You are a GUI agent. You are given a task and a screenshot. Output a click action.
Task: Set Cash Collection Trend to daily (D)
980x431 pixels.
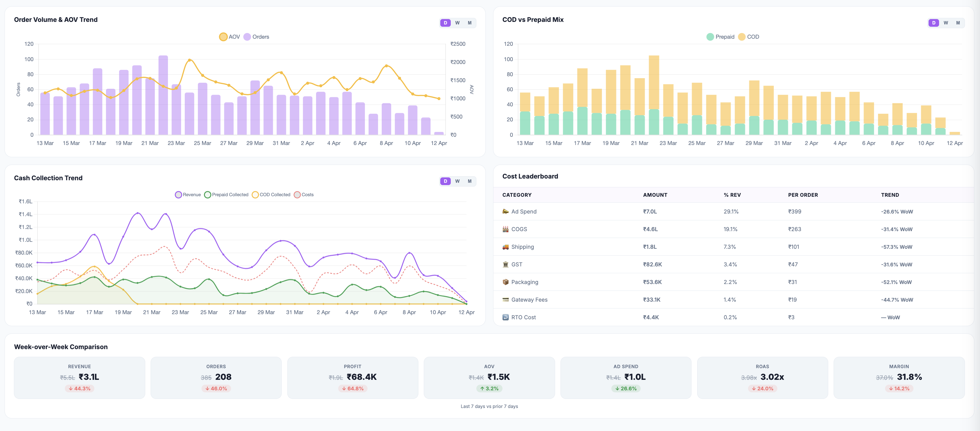tap(445, 181)
